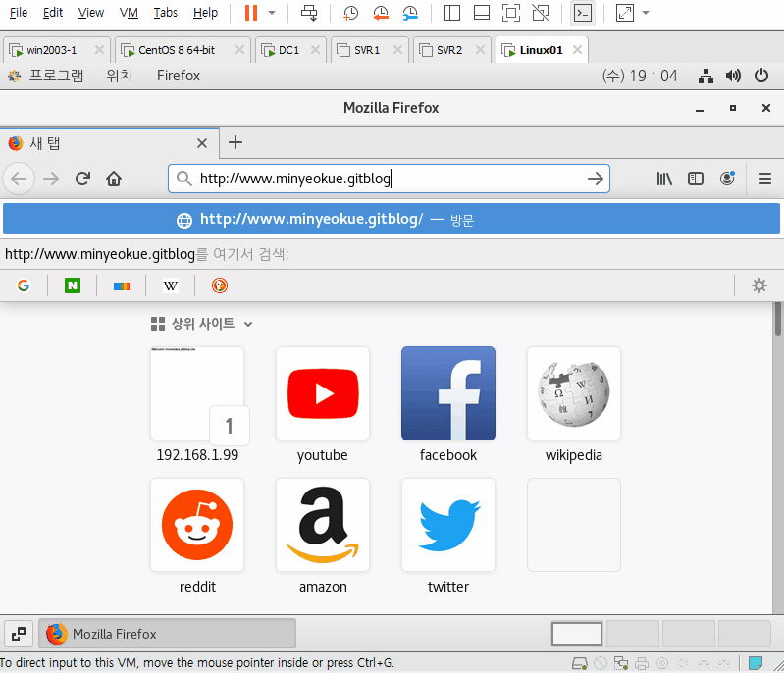The width and height of the screenshot is (784, 673).
Task: Open the Firefox hamburger menu
Action: click(765, 179)
